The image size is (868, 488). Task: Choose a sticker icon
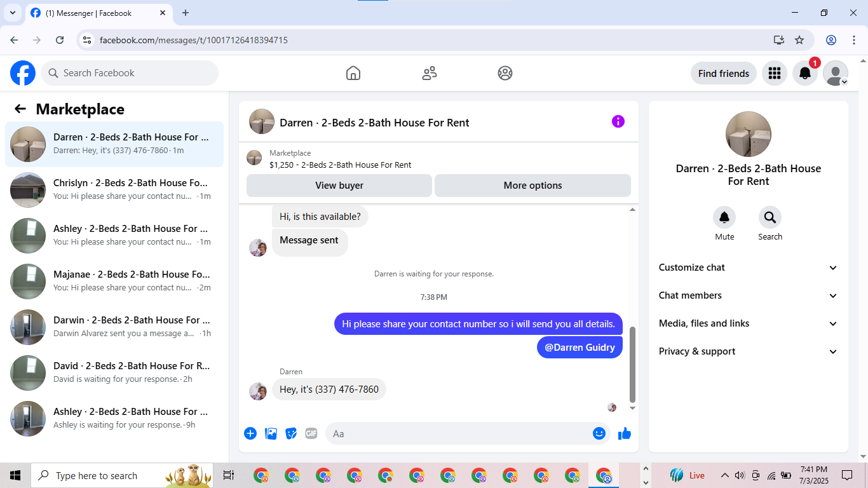pos(291,433)
